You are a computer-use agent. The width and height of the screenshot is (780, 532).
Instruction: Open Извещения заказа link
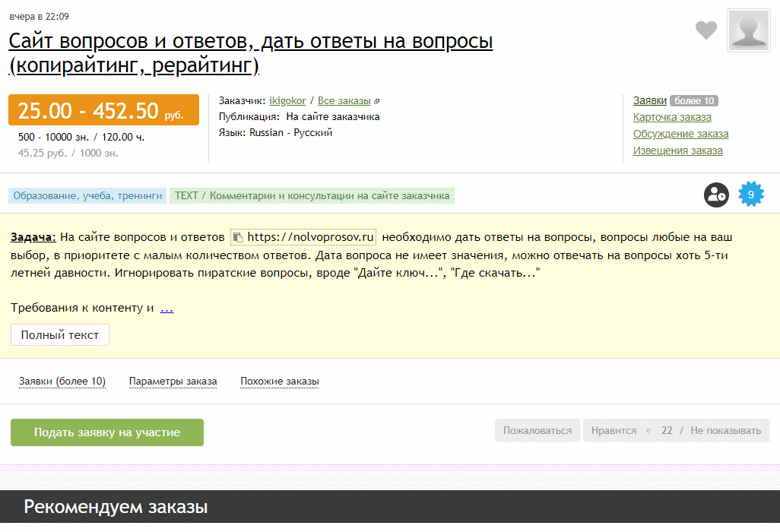coord(677,150)
